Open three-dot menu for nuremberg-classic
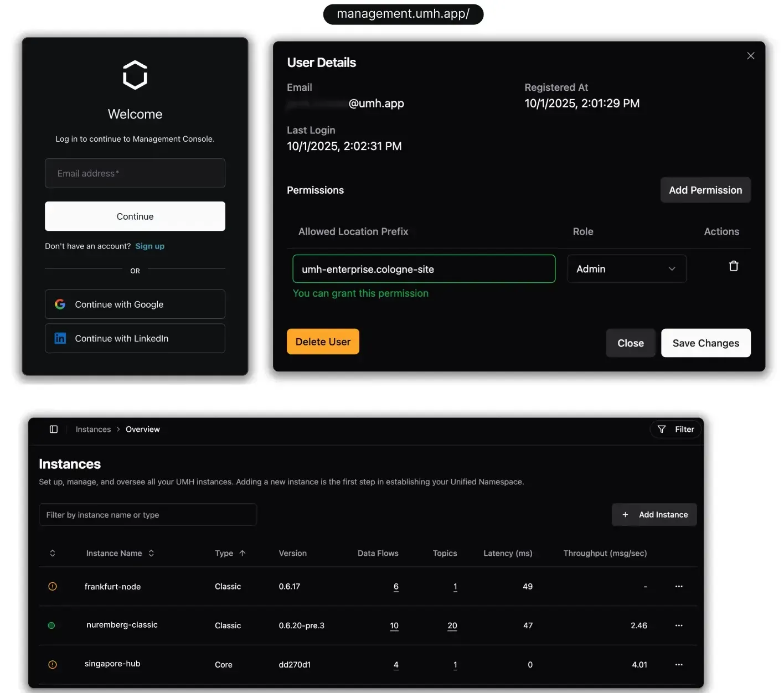This screenshot has width=784, height=693. tap(679, 625)
